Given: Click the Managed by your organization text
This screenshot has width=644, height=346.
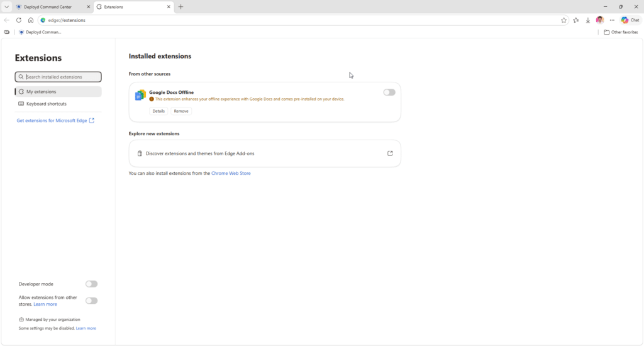Looking at the screenshot, I should [53, 320].
